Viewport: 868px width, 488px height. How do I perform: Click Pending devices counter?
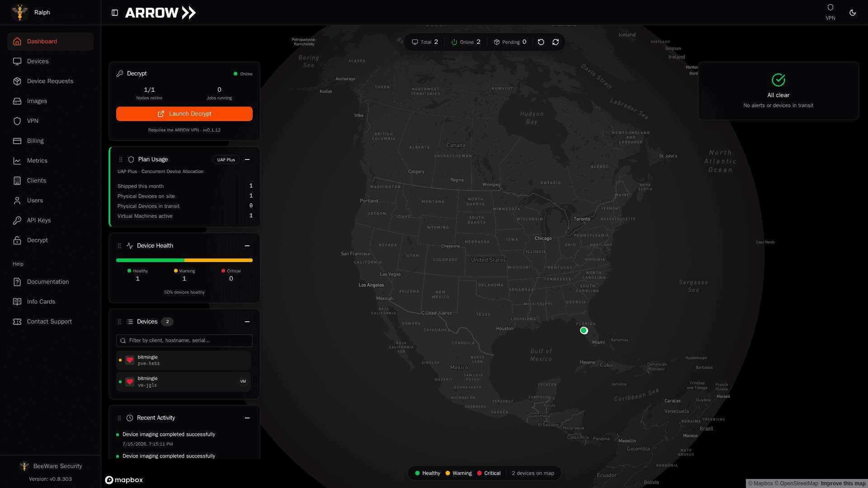coord(510,42)
